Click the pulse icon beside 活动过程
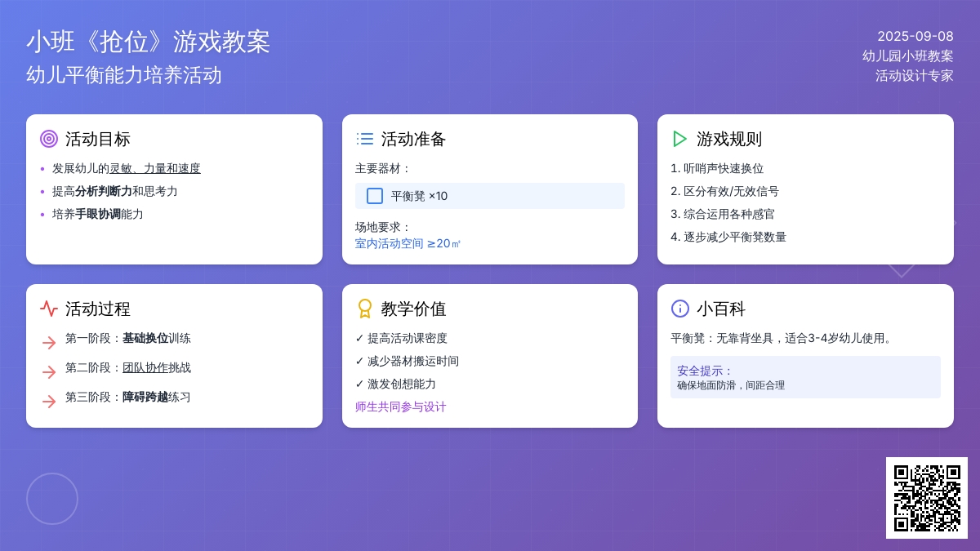 pyautogui.click(x=49, y=309)
